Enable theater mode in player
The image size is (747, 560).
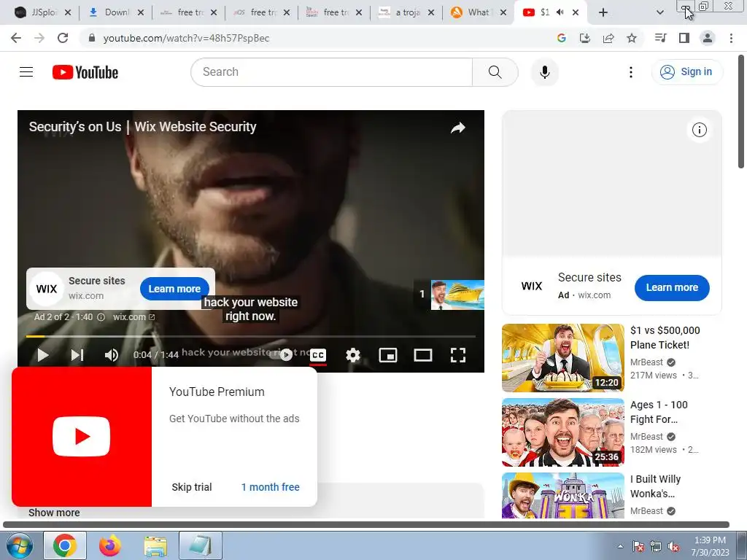(x=422, y=355)
